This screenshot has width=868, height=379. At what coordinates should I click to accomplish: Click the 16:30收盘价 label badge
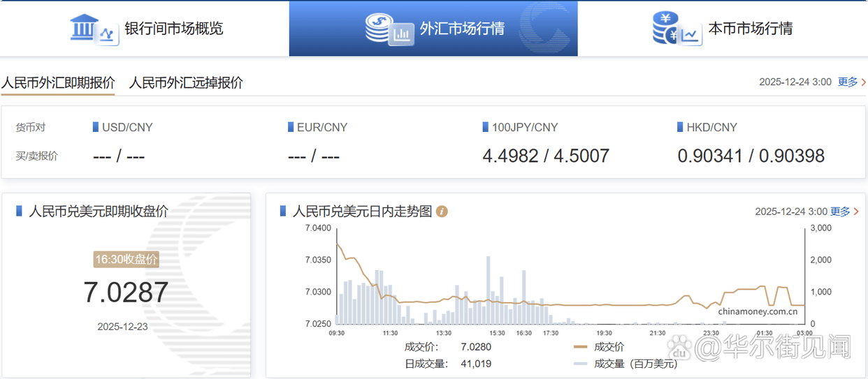[126, 259]
